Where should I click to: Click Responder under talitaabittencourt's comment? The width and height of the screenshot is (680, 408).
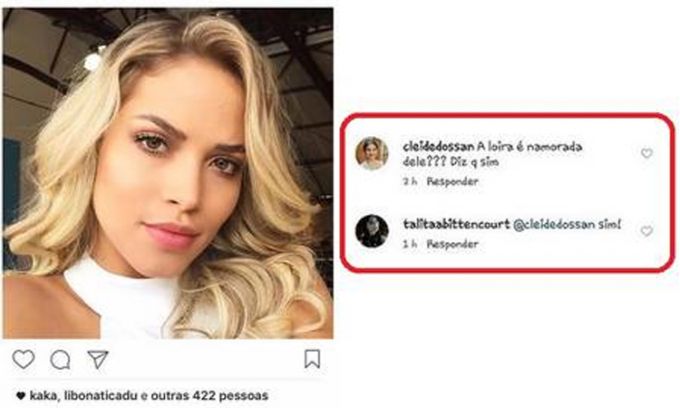[452, 244]
